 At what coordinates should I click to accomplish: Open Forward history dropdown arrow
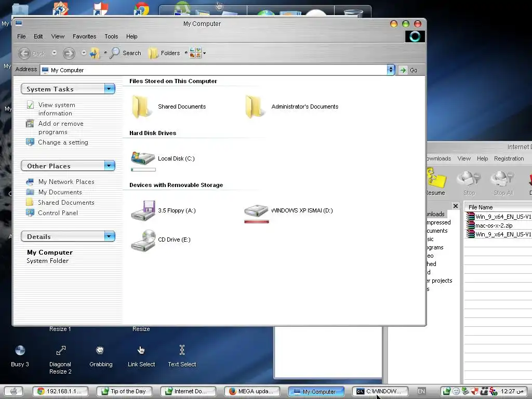click(x=84, y=53)
